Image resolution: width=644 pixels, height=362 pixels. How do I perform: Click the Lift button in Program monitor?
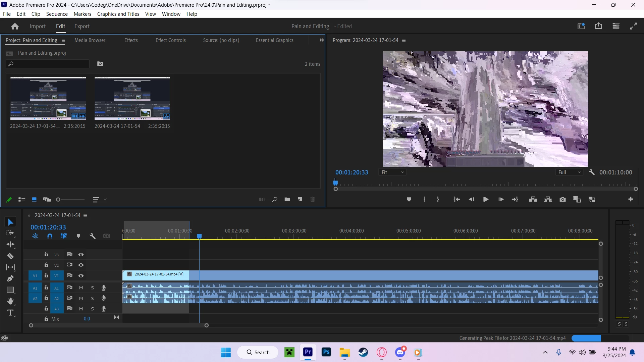click(533, 200)
